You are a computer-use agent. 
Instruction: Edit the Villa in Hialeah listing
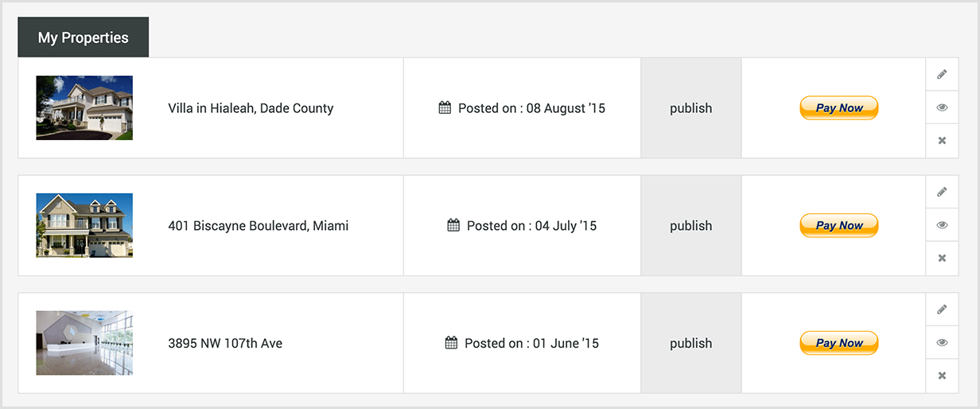[x=942, y=75]
